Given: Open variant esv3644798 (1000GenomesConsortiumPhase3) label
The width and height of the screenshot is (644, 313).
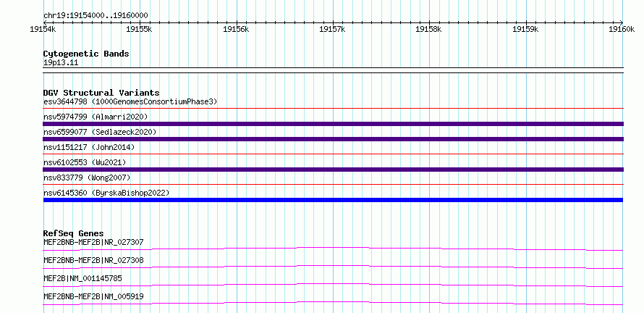Looking at the screenshot, I should click(130, 101).
